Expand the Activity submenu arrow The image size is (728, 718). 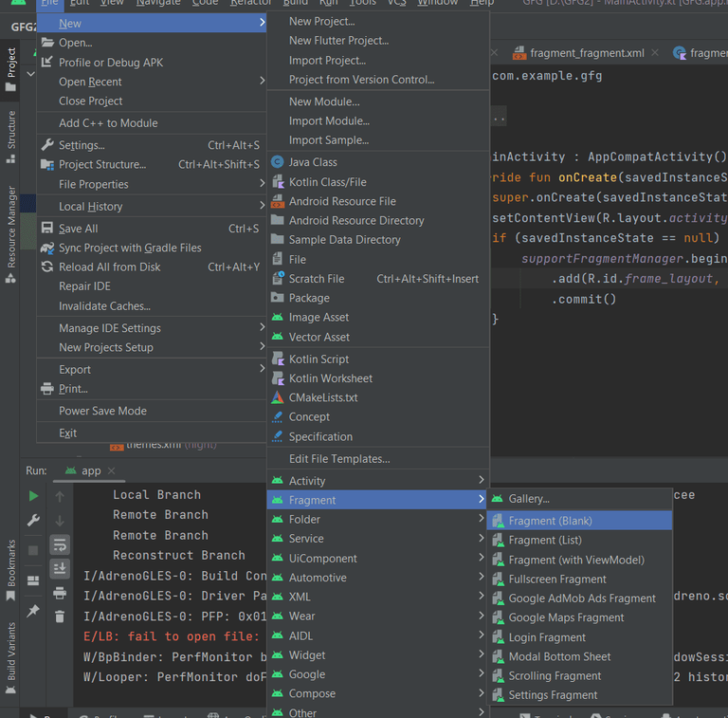point(481,481)
